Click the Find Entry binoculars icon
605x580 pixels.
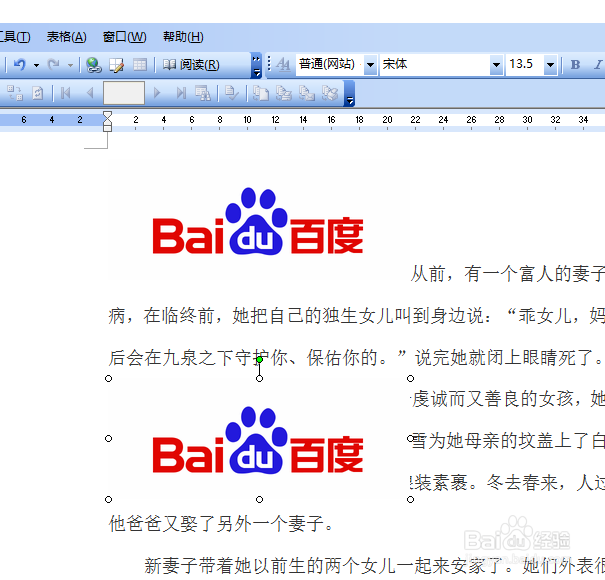203,93
